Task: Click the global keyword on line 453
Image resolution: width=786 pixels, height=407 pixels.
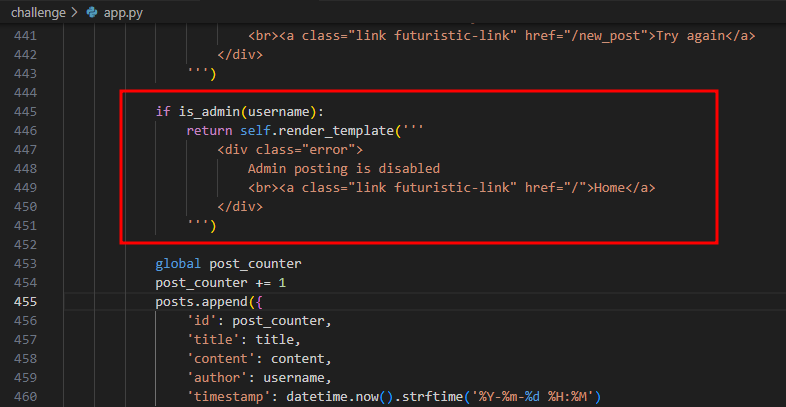Action: tap(178, 263)
